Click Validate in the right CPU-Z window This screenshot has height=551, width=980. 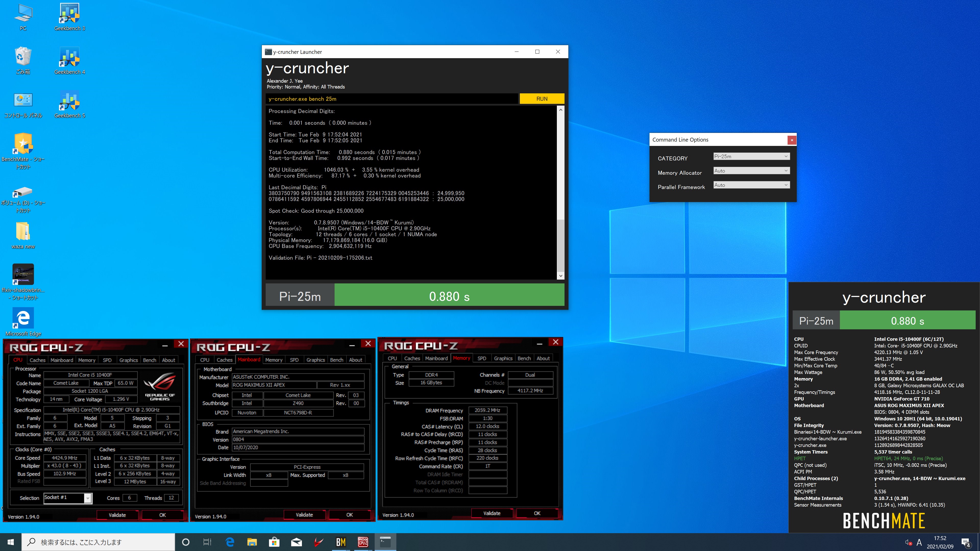pos(492,513)
